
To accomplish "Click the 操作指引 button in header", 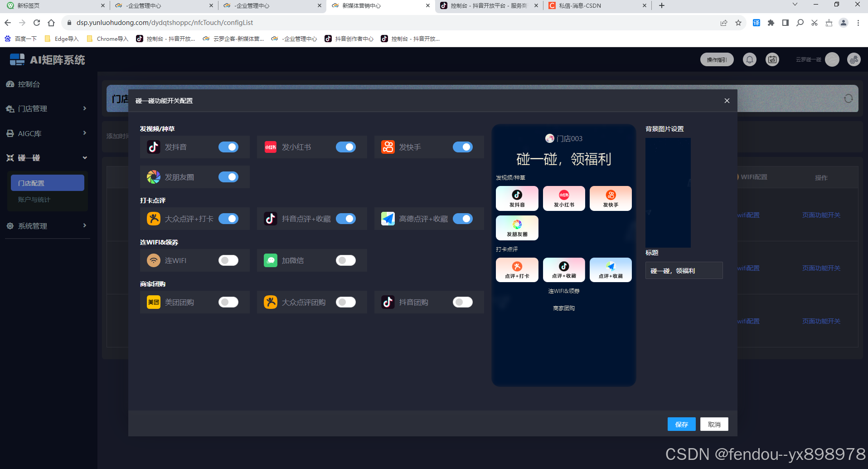I will tap(717, 59).
